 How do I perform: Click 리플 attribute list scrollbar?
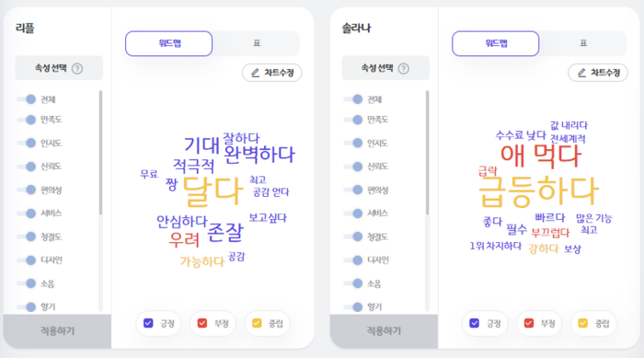pyautogui.click(x=100, y=153)
